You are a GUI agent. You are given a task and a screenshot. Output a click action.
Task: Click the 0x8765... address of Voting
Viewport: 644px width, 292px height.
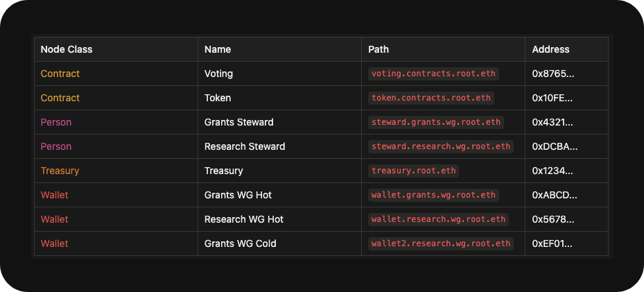[552, 74]
